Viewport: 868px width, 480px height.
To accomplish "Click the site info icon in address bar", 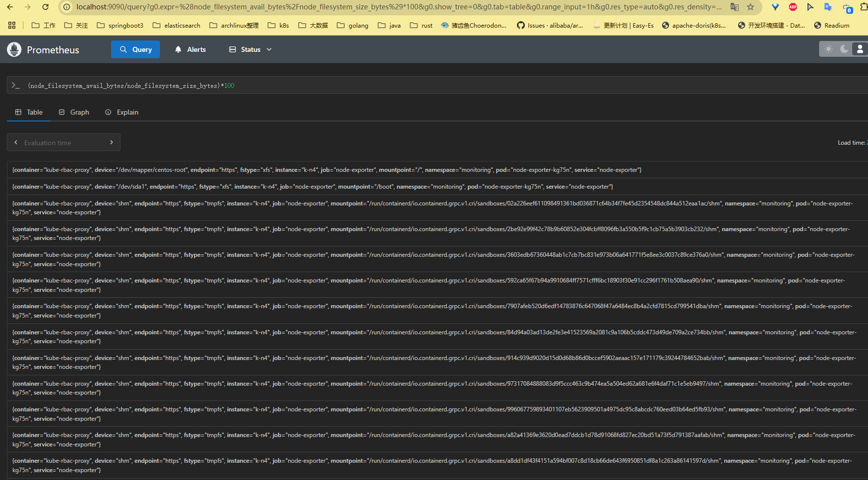I will 67,7.
